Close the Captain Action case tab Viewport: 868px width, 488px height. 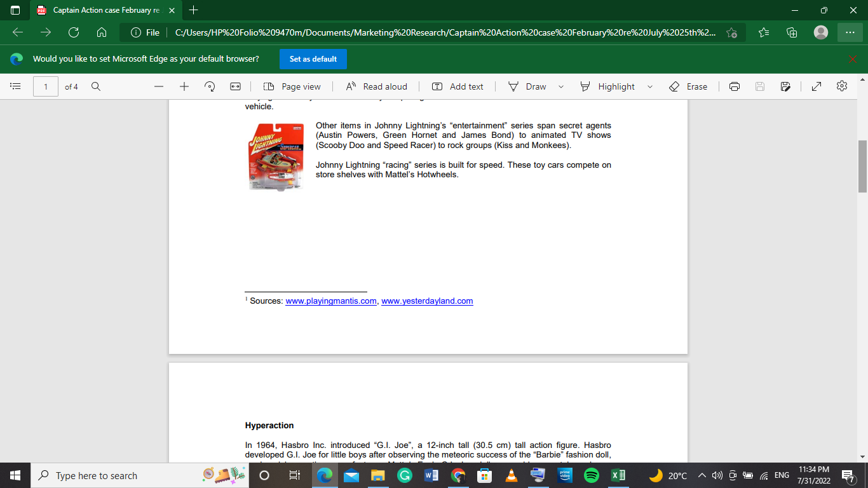point(172,10)
